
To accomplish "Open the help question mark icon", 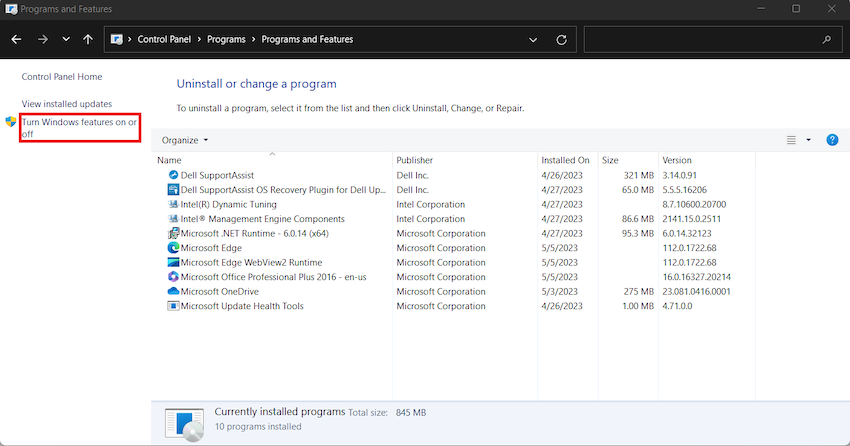I will point(832,140).
